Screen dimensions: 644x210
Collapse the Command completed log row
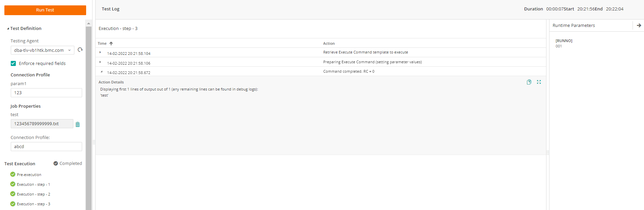coord(101,72)
